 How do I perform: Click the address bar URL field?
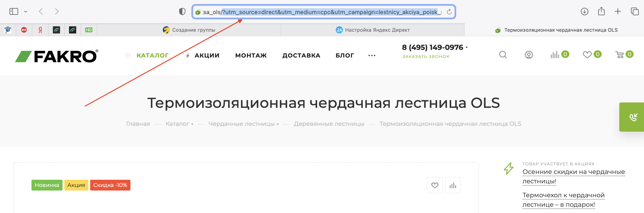pos(324,12)
